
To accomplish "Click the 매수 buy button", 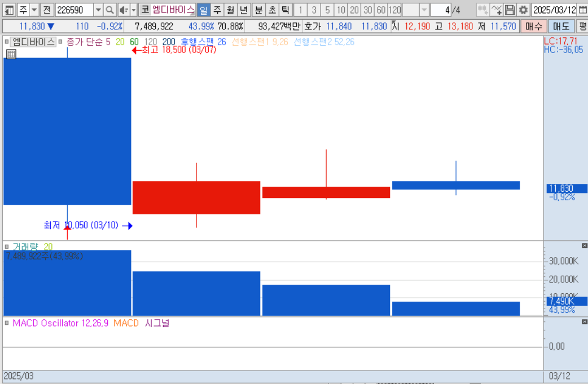I will pos(534,27).
